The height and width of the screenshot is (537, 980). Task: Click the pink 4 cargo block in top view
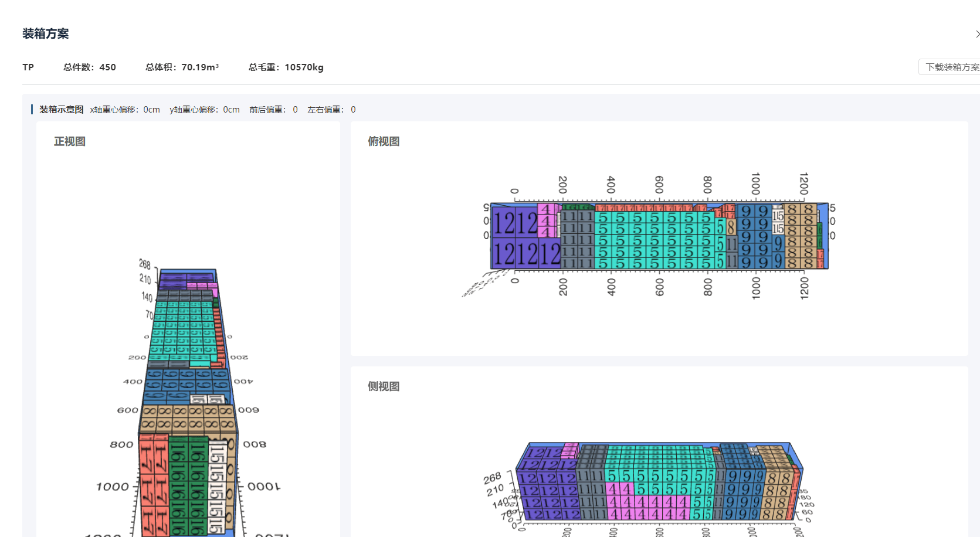point(547,220)
